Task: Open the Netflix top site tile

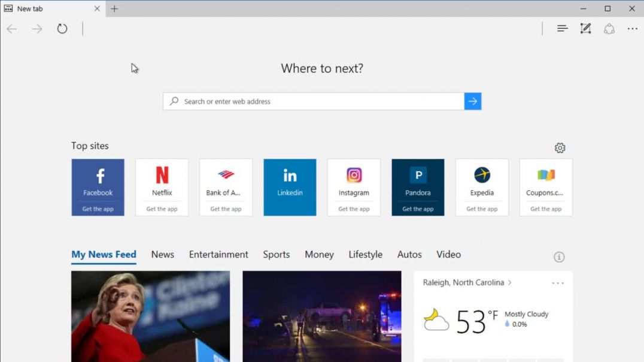Action: pyautogui.click(x=162, y=187)
